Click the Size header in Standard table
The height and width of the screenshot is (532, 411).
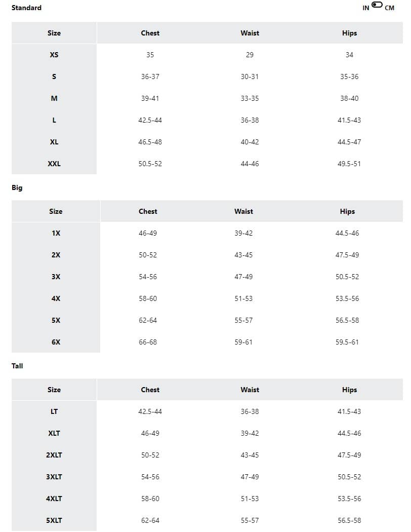54,33
